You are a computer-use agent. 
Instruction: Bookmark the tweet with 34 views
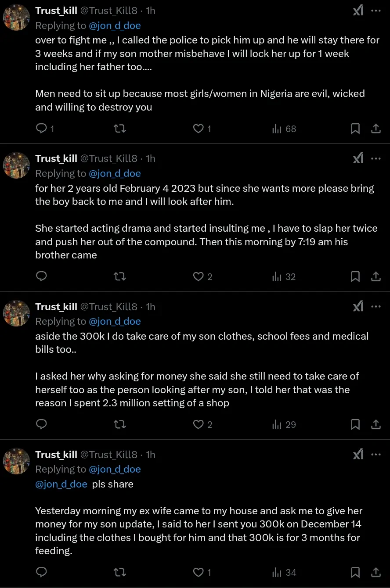pyautogui.click(x=355, y=572)
